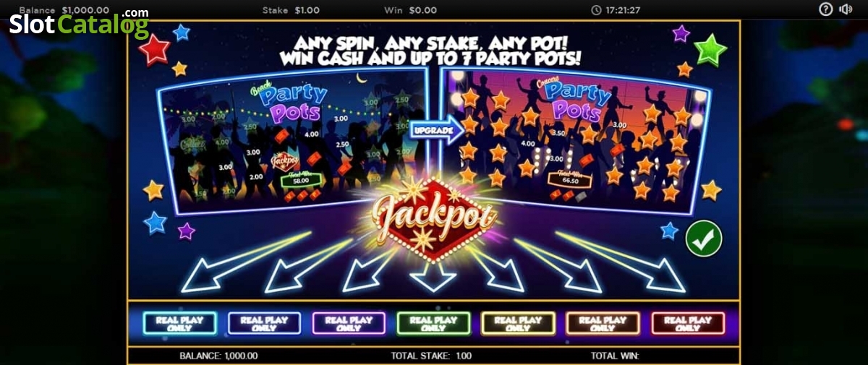Select the yellow Real Play Only pot
The image size is (868, 365).
coord(518,323)
